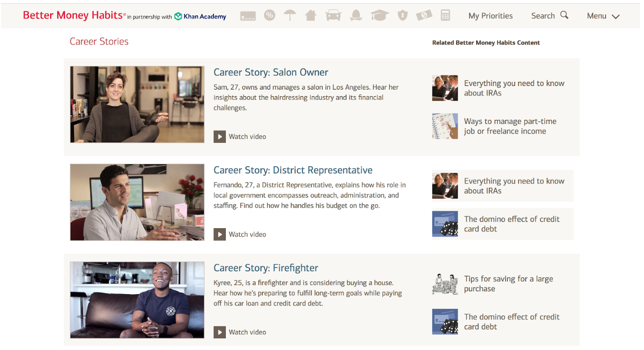Click the calendar thumbnail for part-time income

click(x=445, y=126)
